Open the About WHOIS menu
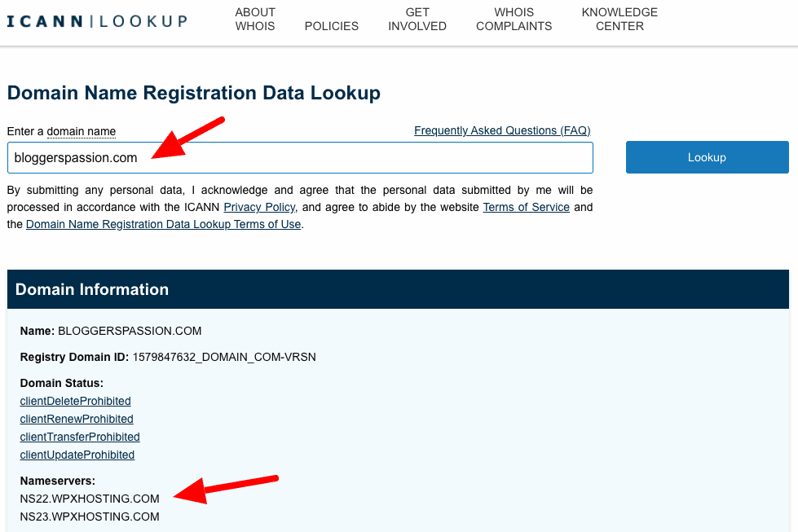The image size is (798, 532). [255, 20]
